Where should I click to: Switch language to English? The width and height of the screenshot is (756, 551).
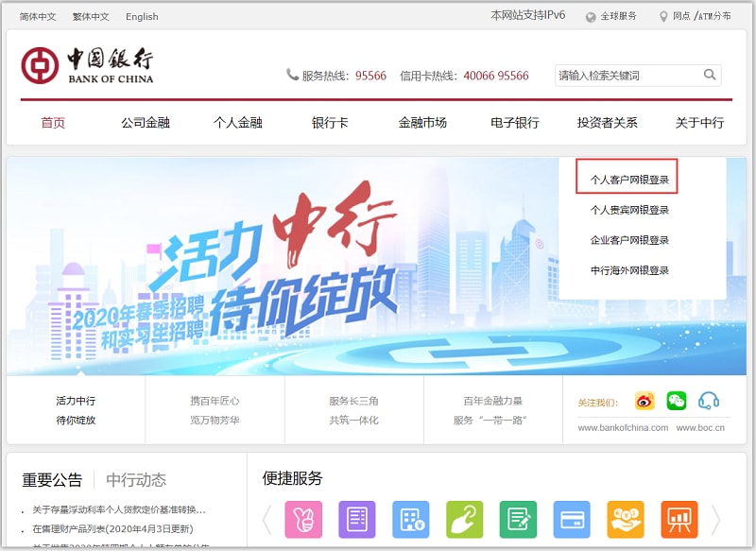point(142,16)
